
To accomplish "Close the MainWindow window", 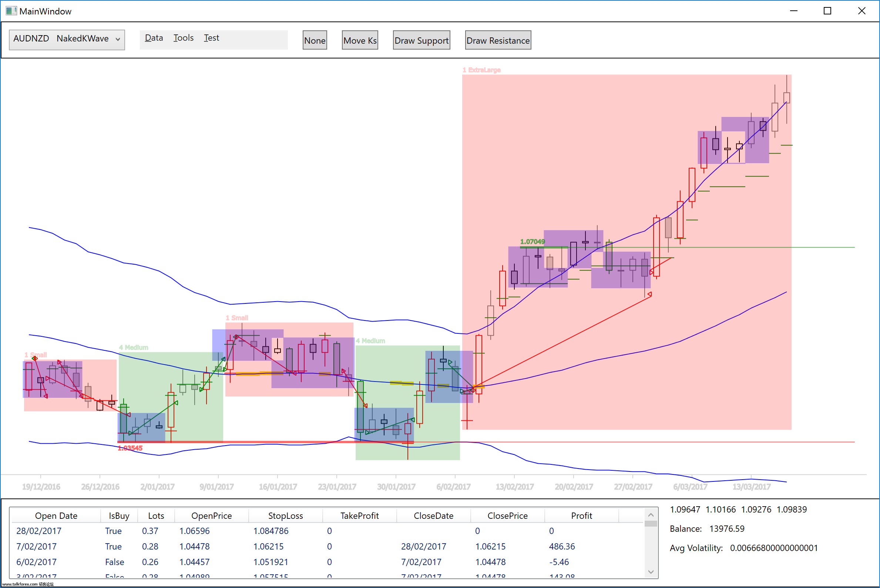I will click(x=861, y=11).
